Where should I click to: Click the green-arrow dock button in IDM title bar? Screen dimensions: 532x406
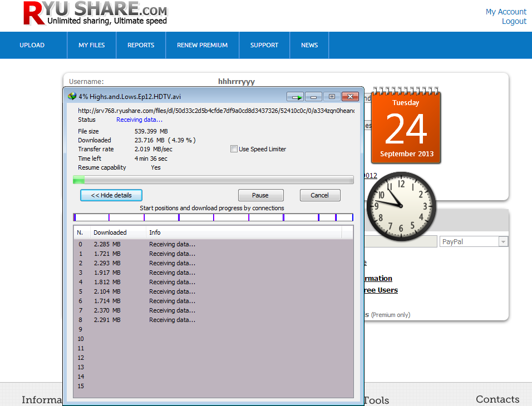(295, 97)
